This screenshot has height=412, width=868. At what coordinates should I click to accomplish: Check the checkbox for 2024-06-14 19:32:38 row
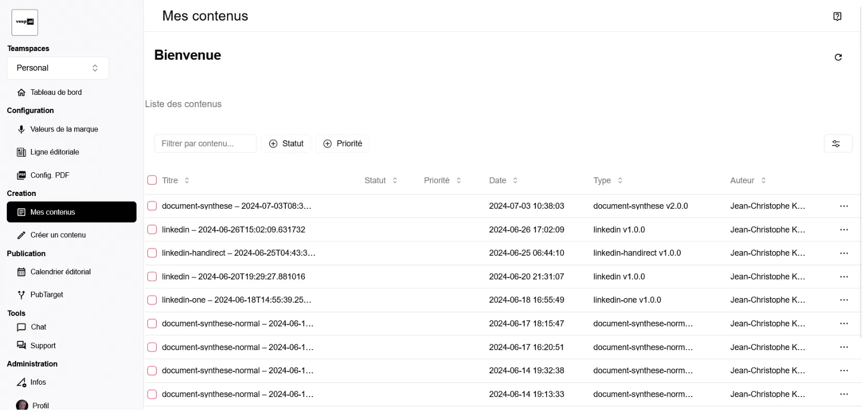click(152, 371)
